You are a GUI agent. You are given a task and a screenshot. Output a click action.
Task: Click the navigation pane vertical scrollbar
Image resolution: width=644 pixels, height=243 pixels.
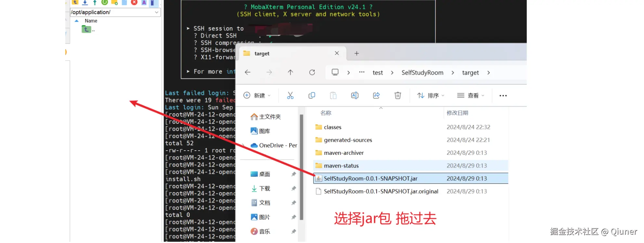coord(302,167)
